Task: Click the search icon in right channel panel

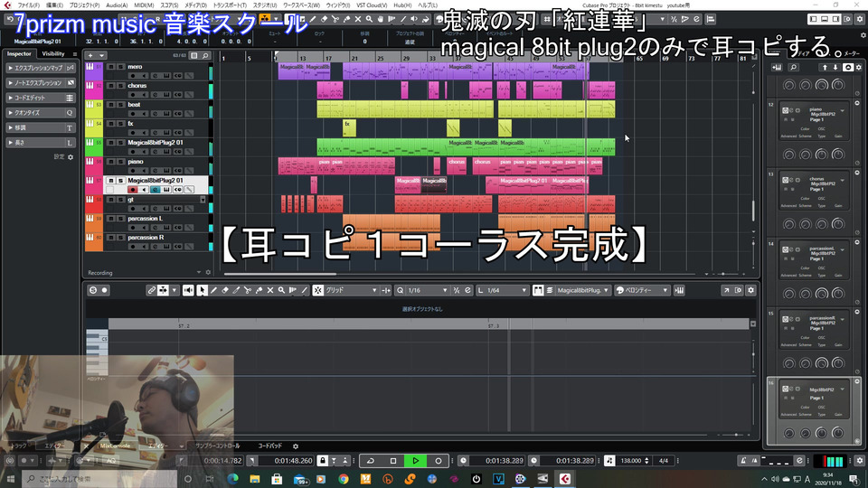Action: (x=793, y=68)
